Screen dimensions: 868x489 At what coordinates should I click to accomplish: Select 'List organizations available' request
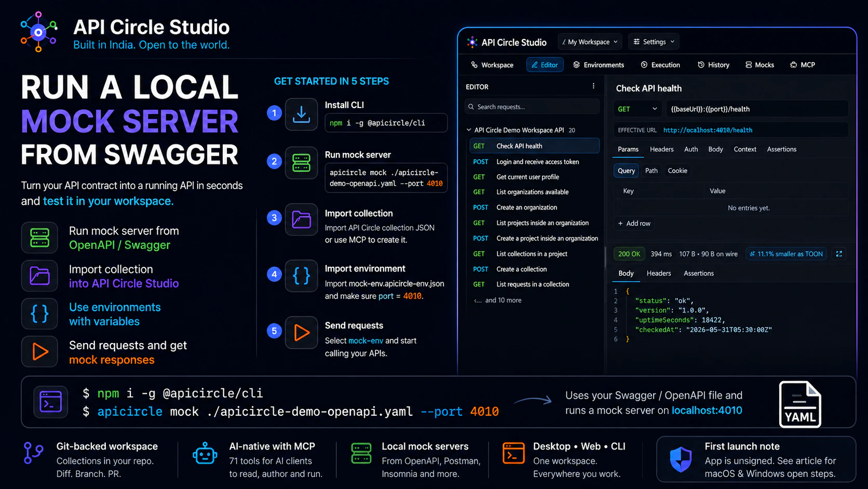[535, 192]
